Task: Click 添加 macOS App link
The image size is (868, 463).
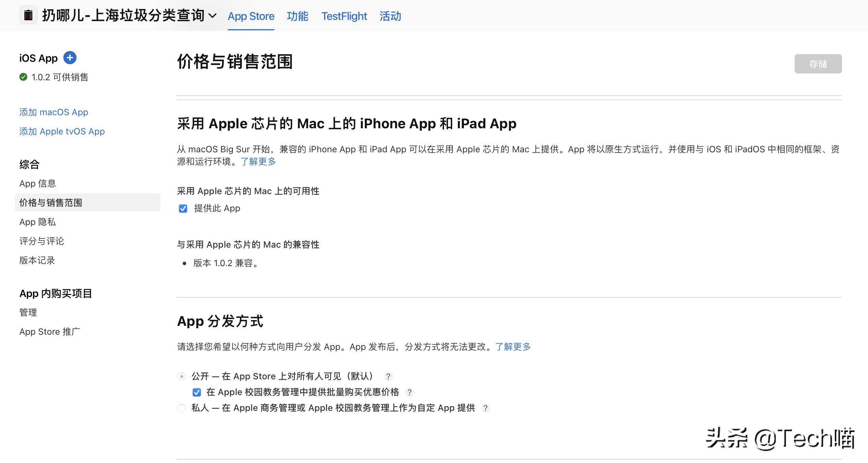Action: tap(53, 112)
